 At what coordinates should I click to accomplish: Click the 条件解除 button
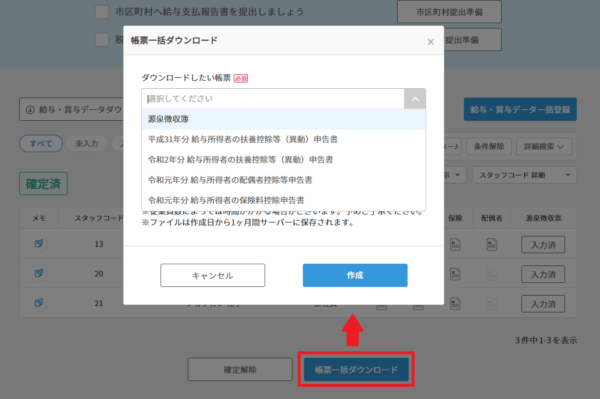coord(489,147)
